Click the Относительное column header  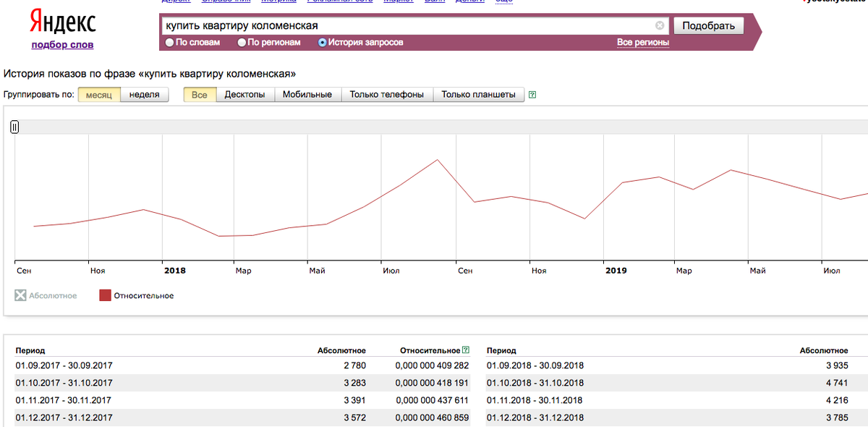[430, 350]
